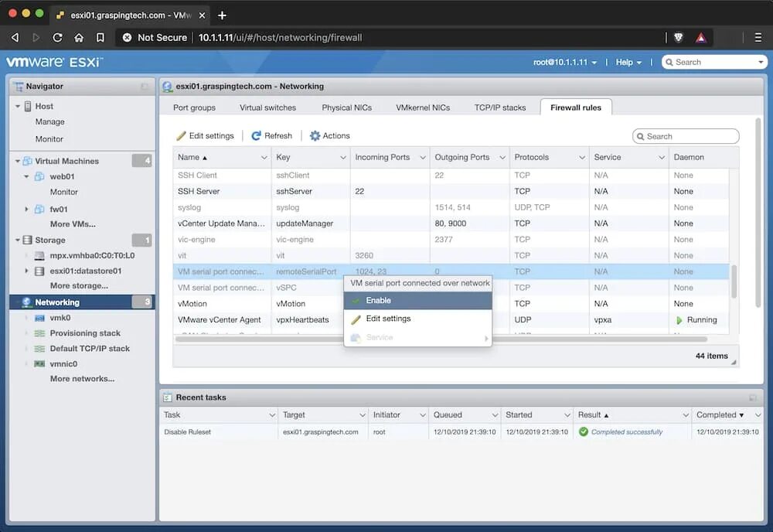Open the Brave shields icon
Image resolution: width=773 pixels, height=532 pixels.
679,37
